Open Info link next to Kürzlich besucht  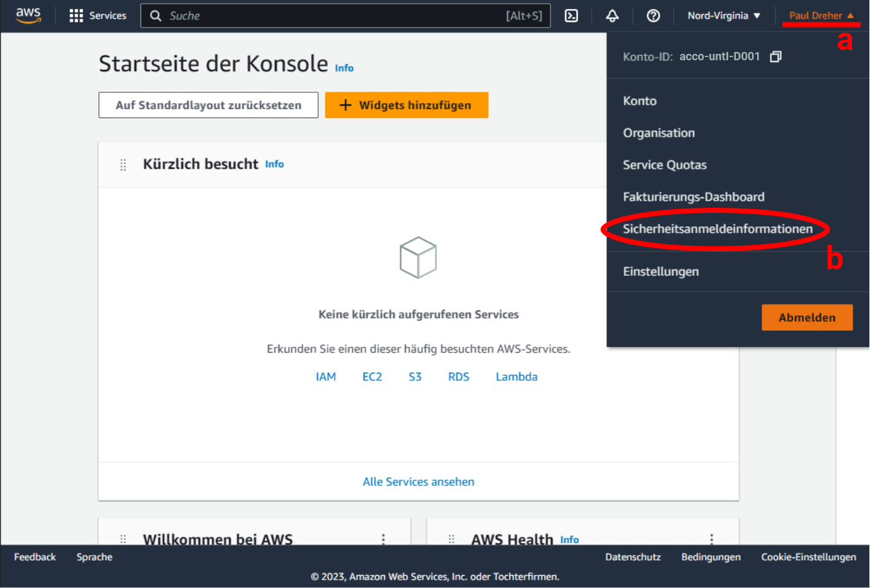pos(275,164)
